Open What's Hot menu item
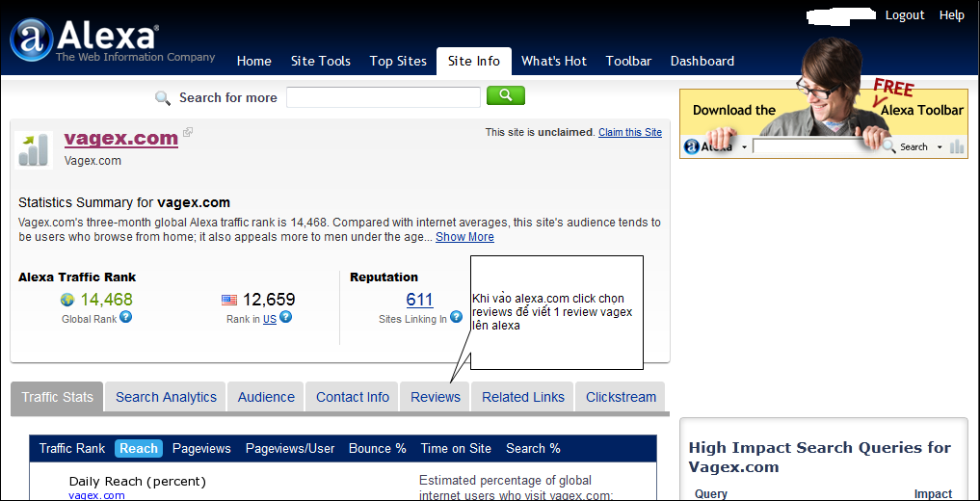 [554, 62]
